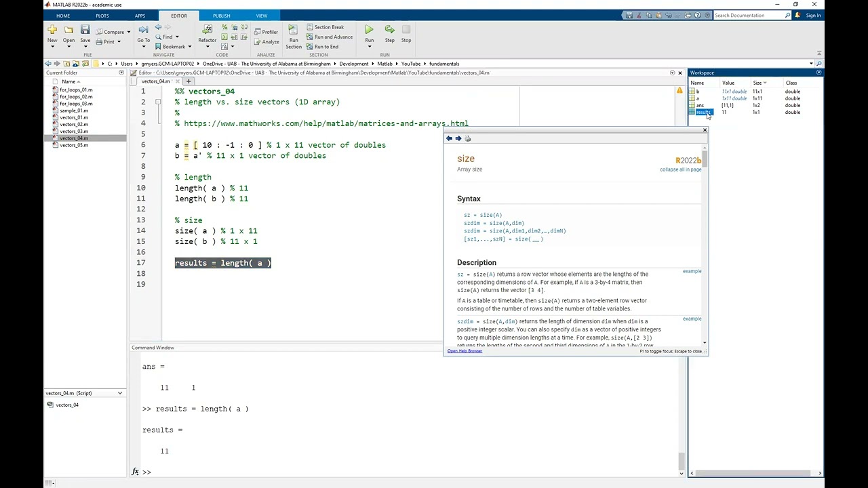
Task: Open first example link in Description
Action: click(692, 271)
